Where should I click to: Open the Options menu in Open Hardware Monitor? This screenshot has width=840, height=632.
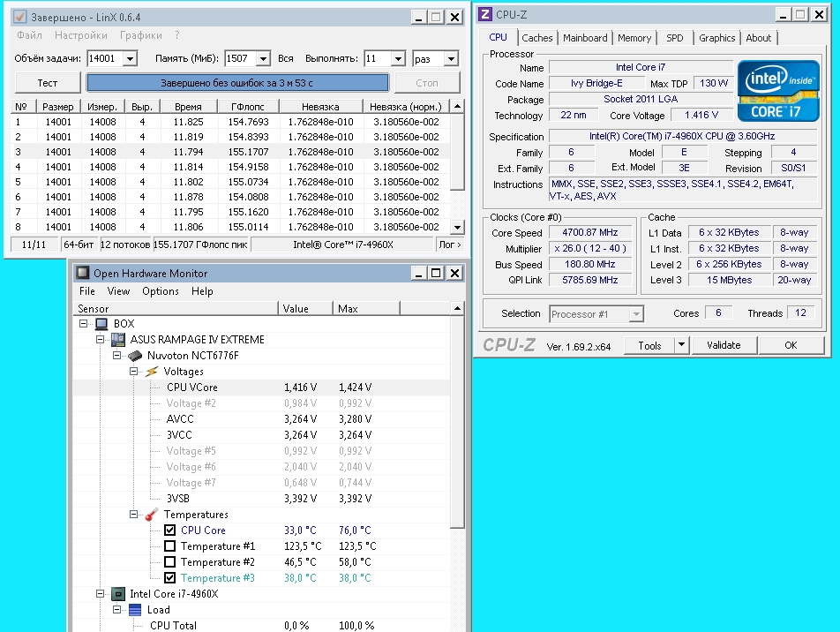click(x=161, y=291)
